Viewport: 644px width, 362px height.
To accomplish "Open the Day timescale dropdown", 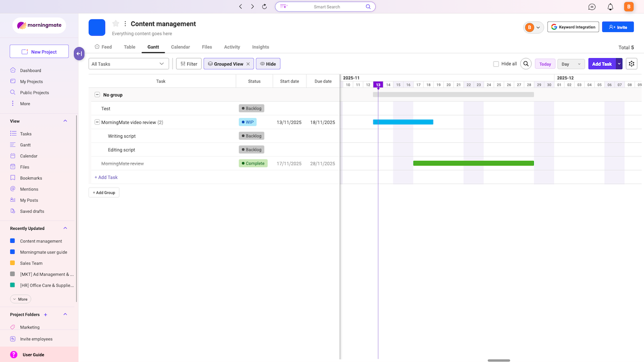I will pyautogui.click(x=571, y=64).
